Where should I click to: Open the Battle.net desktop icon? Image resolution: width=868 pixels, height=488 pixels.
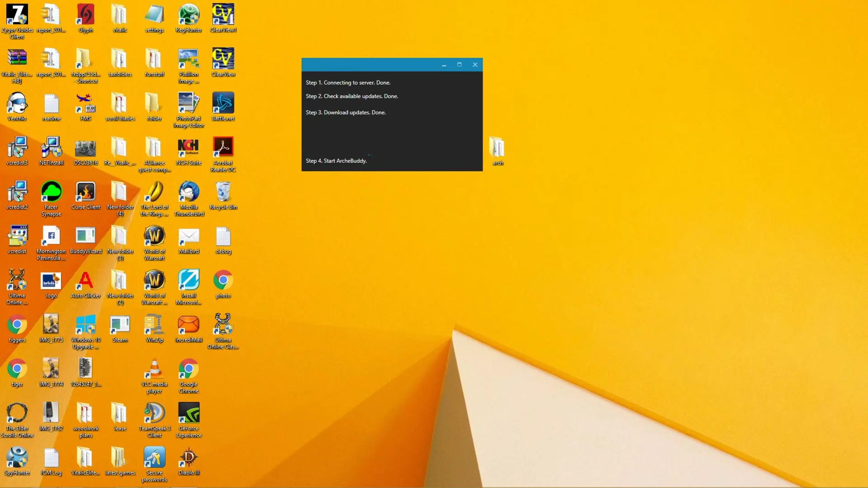tap(223, 104)
